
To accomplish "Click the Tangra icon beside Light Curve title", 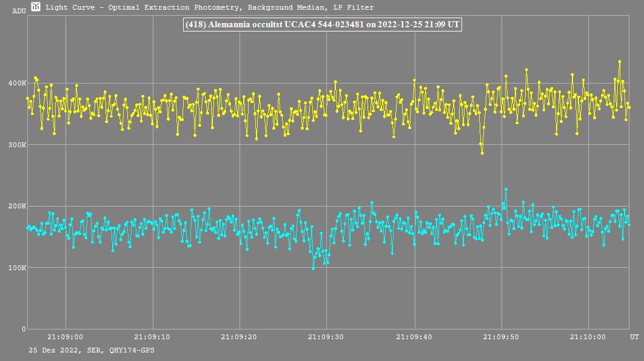I will pos(36,7).
